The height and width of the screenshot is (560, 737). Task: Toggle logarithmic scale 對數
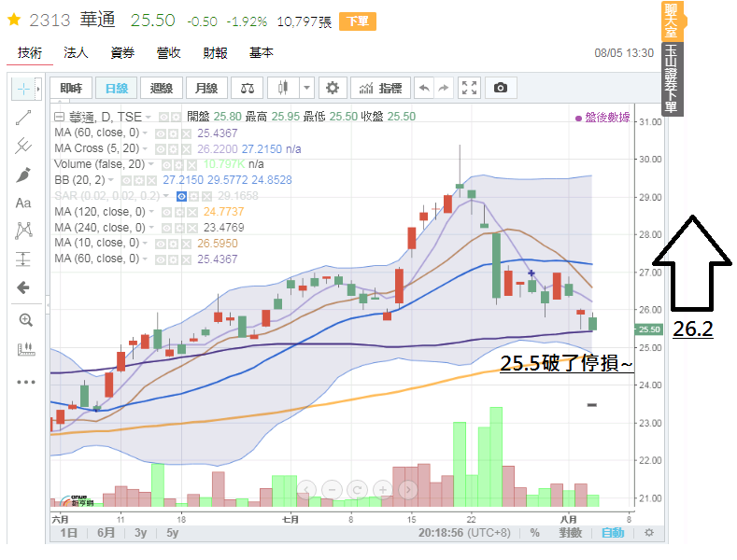[570, 533]
